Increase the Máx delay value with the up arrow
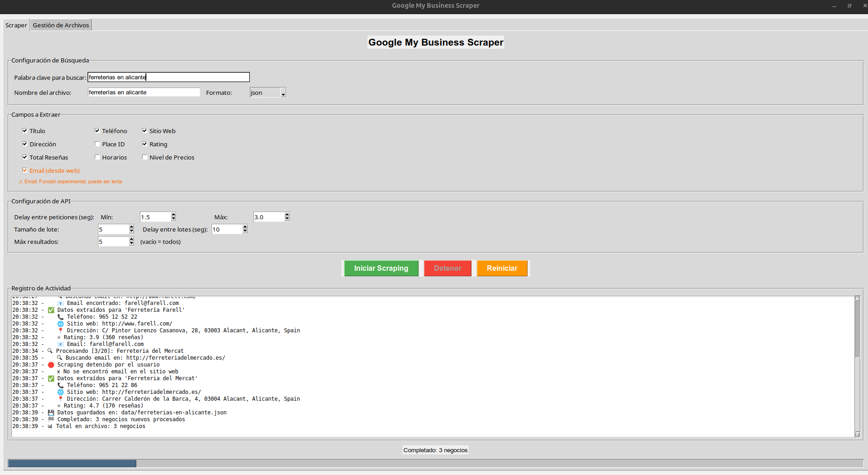Screen dimensions: 868x475 point(287,215)
